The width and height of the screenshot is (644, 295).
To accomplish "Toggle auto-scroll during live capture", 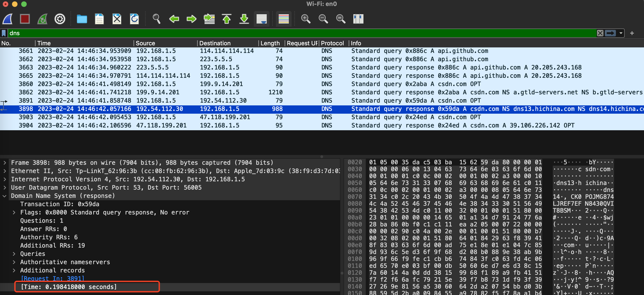I will 261,19.
